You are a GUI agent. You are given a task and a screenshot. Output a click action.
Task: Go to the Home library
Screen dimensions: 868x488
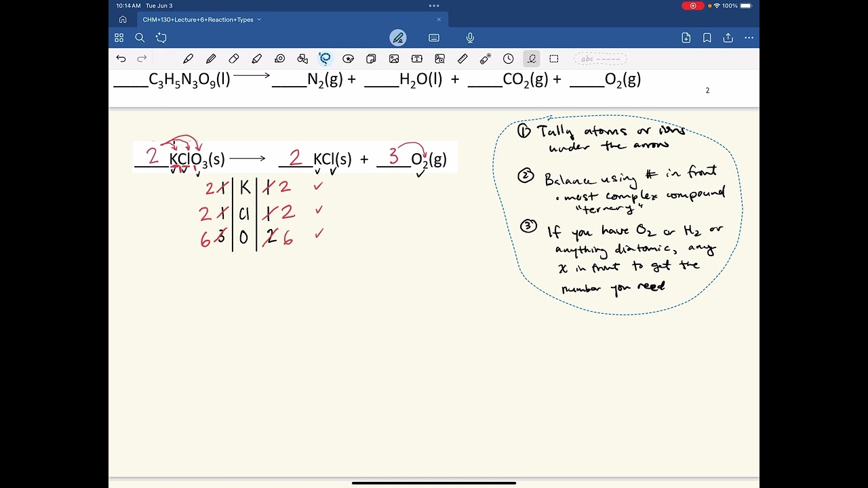123,20
